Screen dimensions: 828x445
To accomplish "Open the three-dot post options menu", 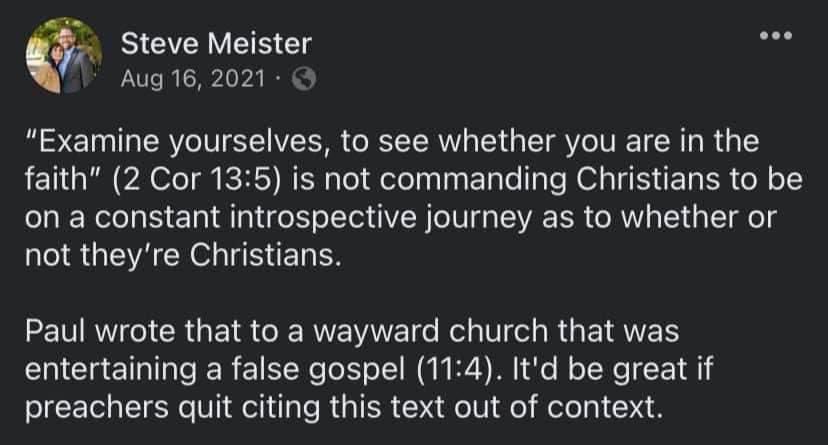I will pos(776,36).
